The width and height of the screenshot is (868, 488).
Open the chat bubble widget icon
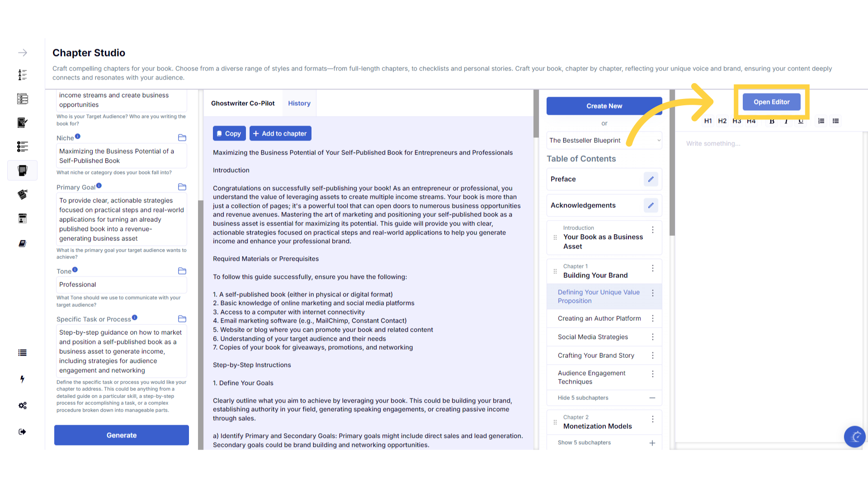pos(854,436)
